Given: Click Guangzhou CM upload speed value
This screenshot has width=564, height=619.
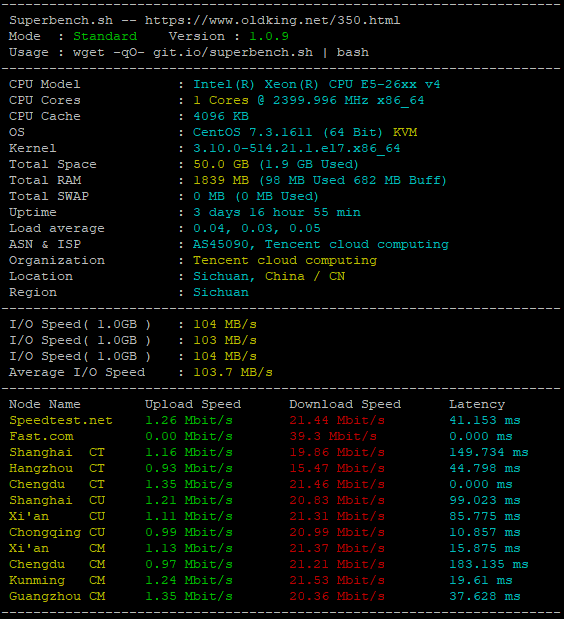Looking at the screenshot, I should tap(189, 596).
